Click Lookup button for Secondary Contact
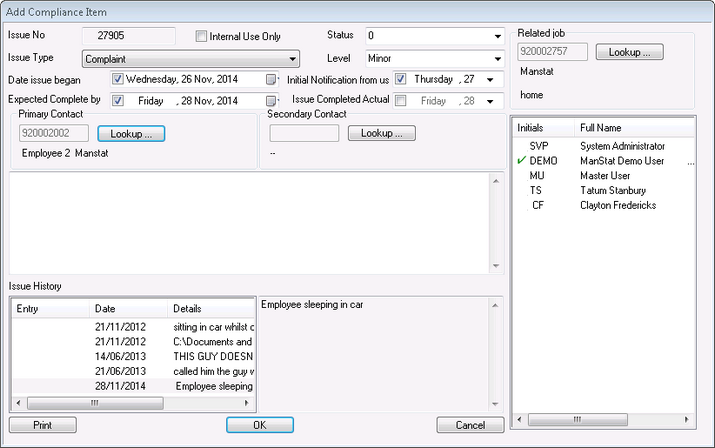Image resolution: width=715 pixels, height=448 pixels. pos(381,133)
